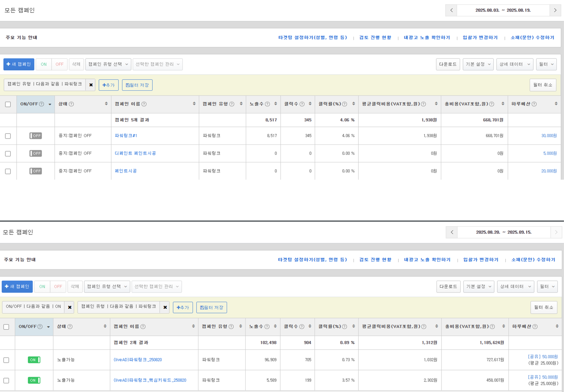Remove the 캠페인 유형 filter chip in top panel
The width and height of the screenshot is (564, 392).
coord(91,85)
